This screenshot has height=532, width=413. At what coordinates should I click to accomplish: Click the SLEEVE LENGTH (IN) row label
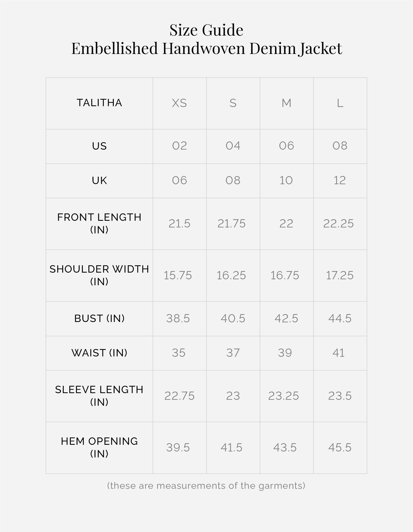pyautogui.click(x=99, y=396)
